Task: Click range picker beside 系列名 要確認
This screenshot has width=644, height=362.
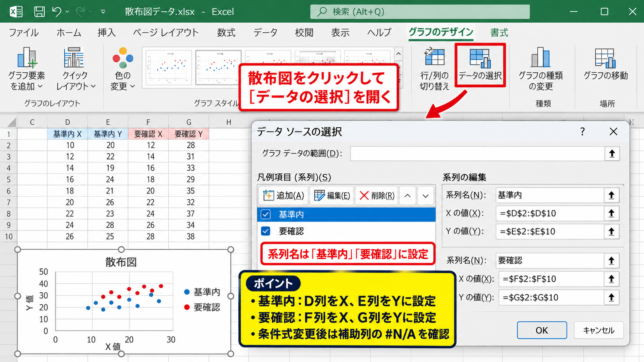Action: tap(611, 261)
